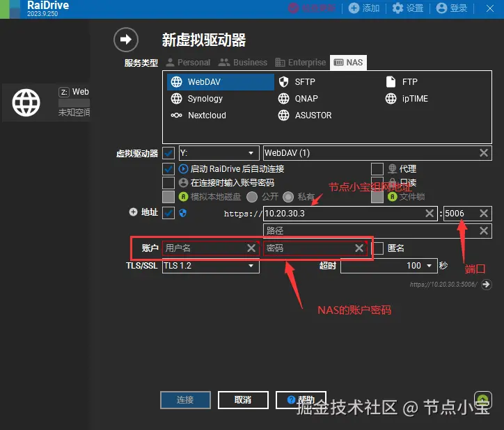Enable the 代理 proxy checkbox
The image size is (504, 430).
[377, 168]
